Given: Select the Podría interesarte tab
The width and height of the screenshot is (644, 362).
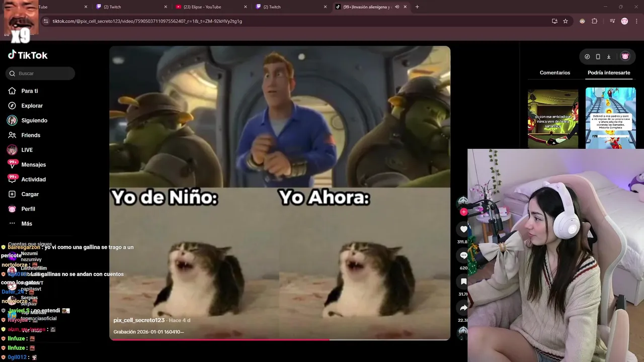Looking at the screenshot, I should 609,73.
